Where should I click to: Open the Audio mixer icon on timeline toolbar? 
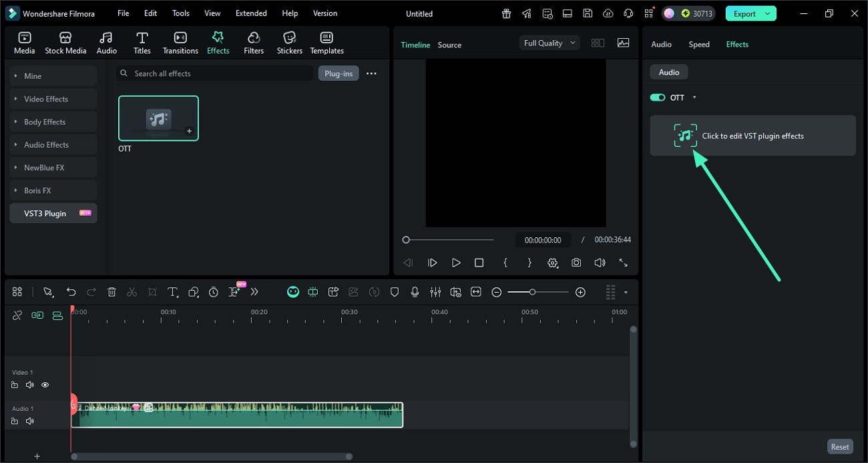(436, 292)
